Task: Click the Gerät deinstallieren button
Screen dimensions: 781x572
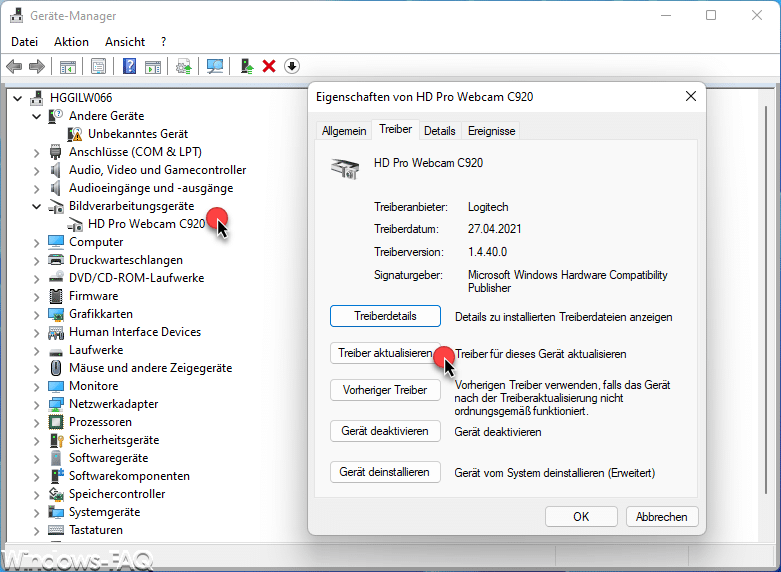Action: click(385, 471)
